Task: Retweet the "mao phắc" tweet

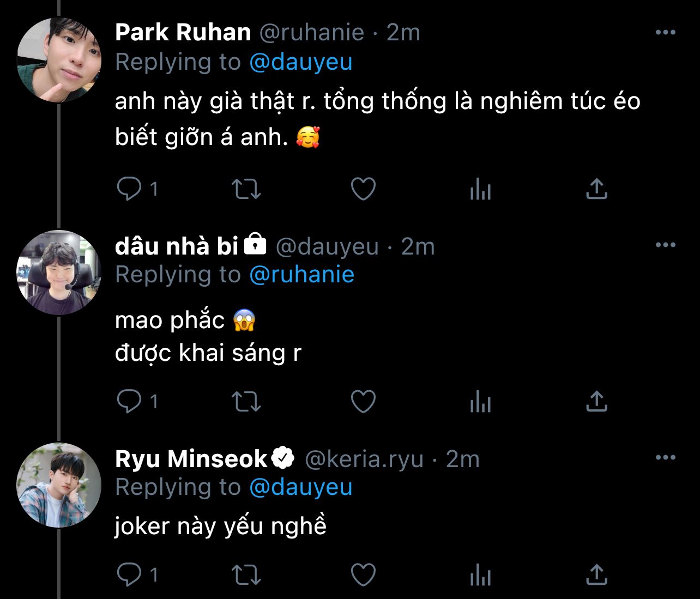Action: (246, 402)
